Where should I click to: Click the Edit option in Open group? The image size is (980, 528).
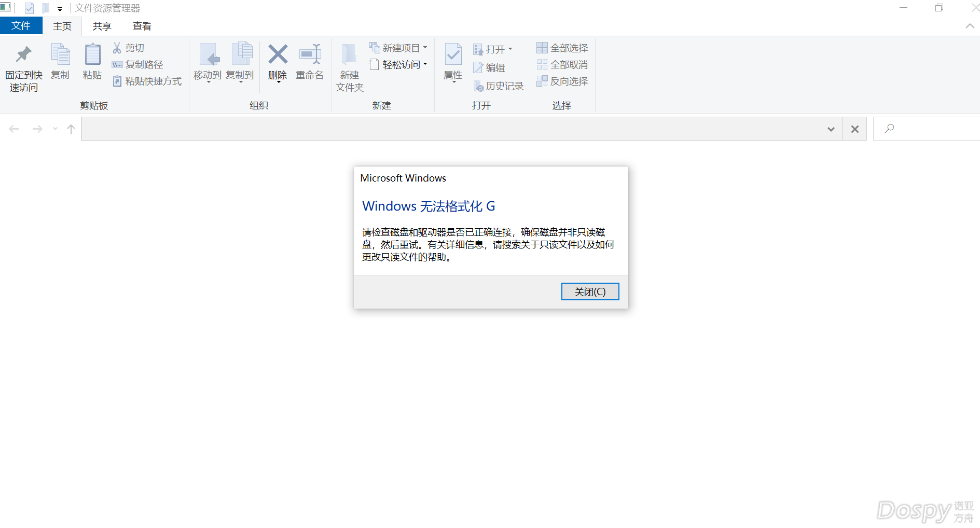click(489, 67)
